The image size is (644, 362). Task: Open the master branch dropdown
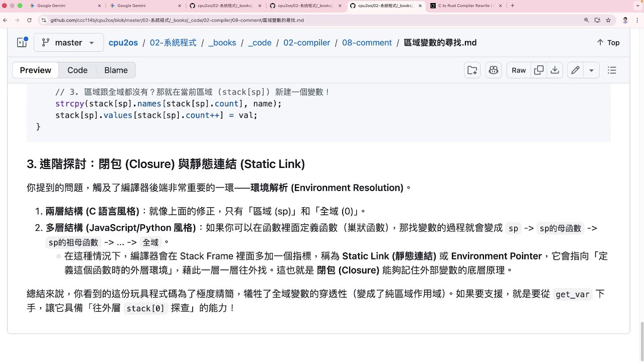pyautogui.click(x=69, y=43)
